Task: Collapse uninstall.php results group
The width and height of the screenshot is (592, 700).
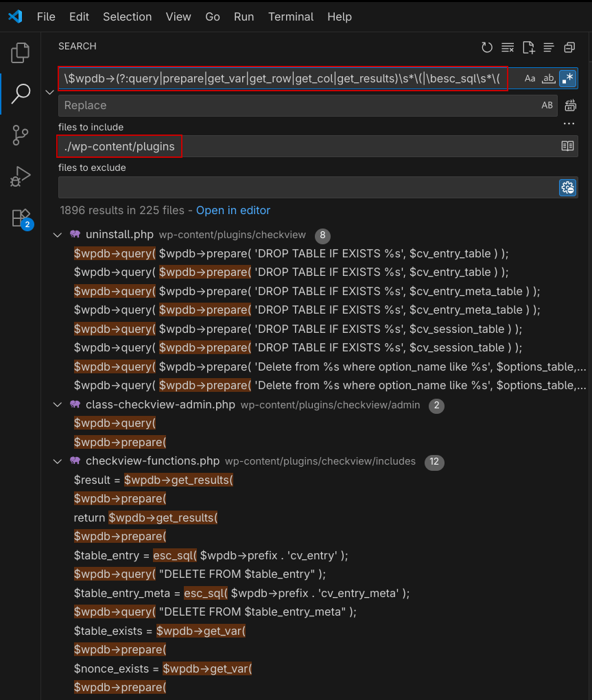Action: coord(58,235)
